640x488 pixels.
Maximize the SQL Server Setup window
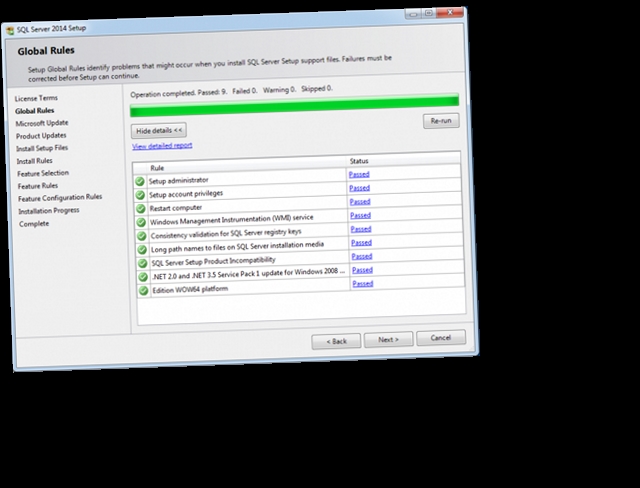click(x=429, y=13)
